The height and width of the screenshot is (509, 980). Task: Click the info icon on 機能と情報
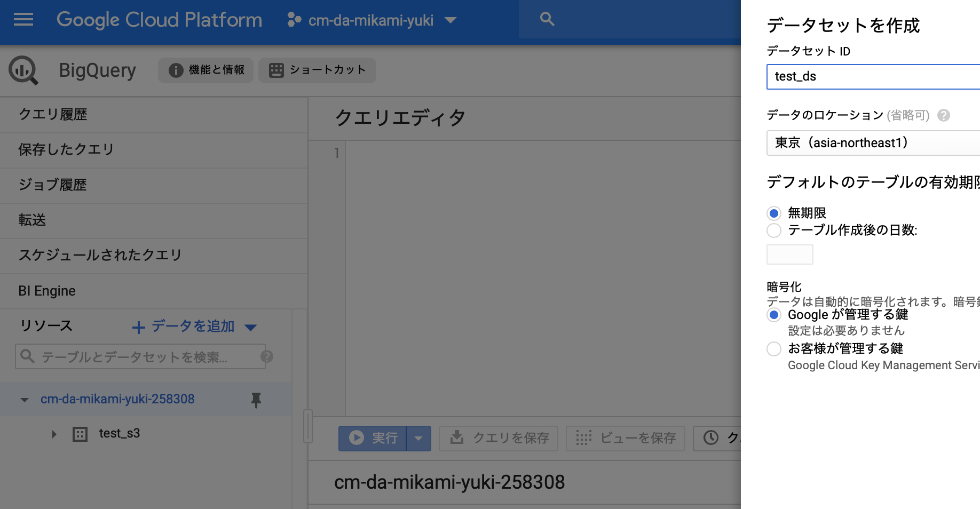click(x=175, y=69)
